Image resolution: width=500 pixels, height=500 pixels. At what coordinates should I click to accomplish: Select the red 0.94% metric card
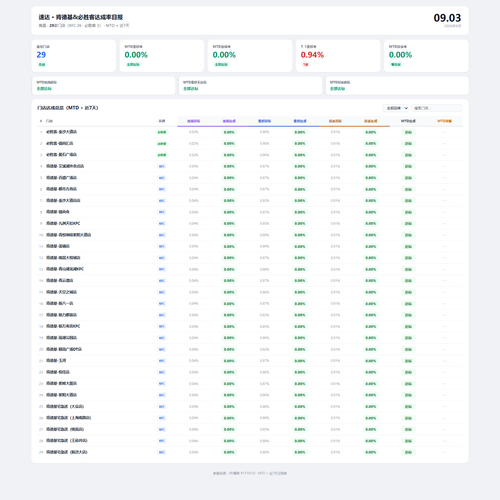(x=338, y=56)
